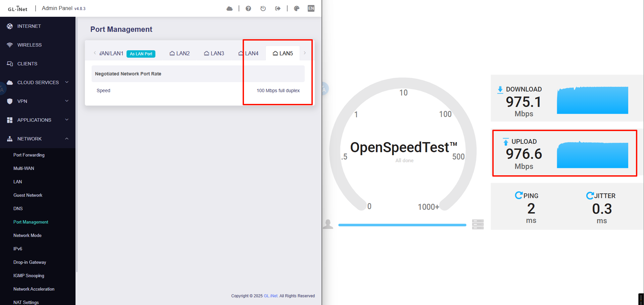644x305 pixels.
Task: Select the LAN3 port tab
Action: (214, 53)
